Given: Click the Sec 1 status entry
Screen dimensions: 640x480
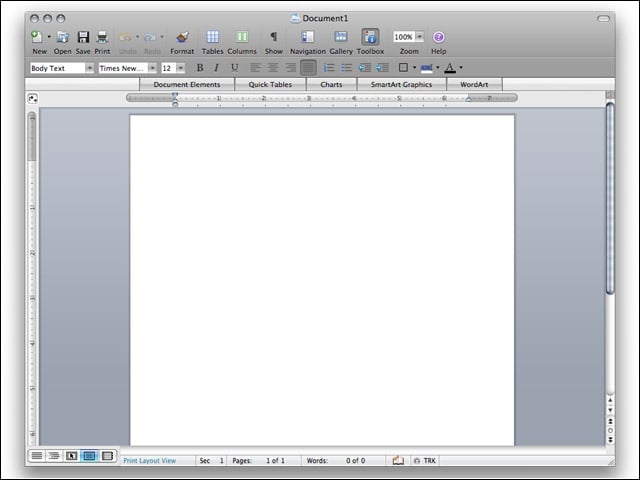Looking at the screenshot, I should tap(211, 460).
